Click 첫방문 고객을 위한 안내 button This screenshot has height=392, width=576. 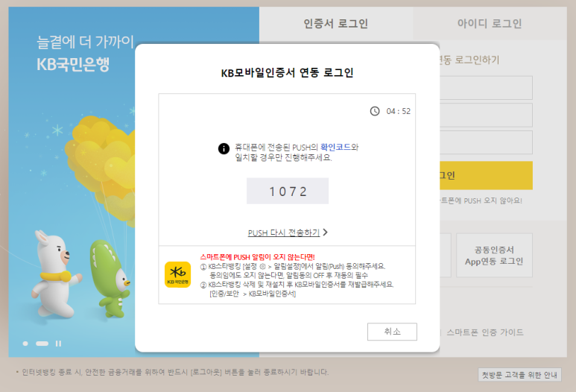point(519,375)
